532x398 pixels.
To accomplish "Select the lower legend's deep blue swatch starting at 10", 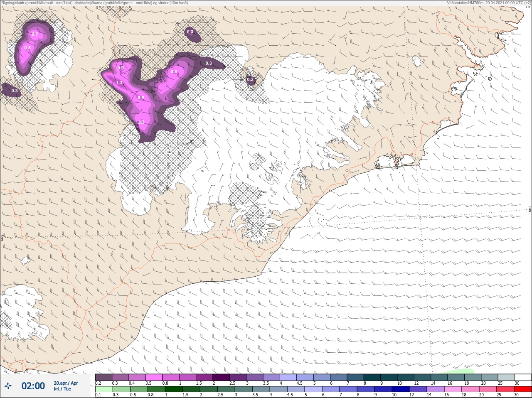I will coord(401,389).
